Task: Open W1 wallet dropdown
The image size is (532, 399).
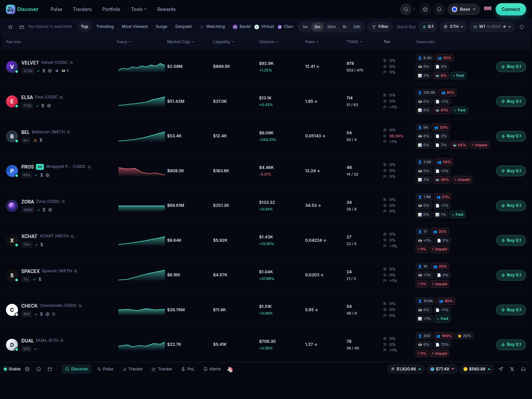Action: pyautogui.click(x=492, y=27)
